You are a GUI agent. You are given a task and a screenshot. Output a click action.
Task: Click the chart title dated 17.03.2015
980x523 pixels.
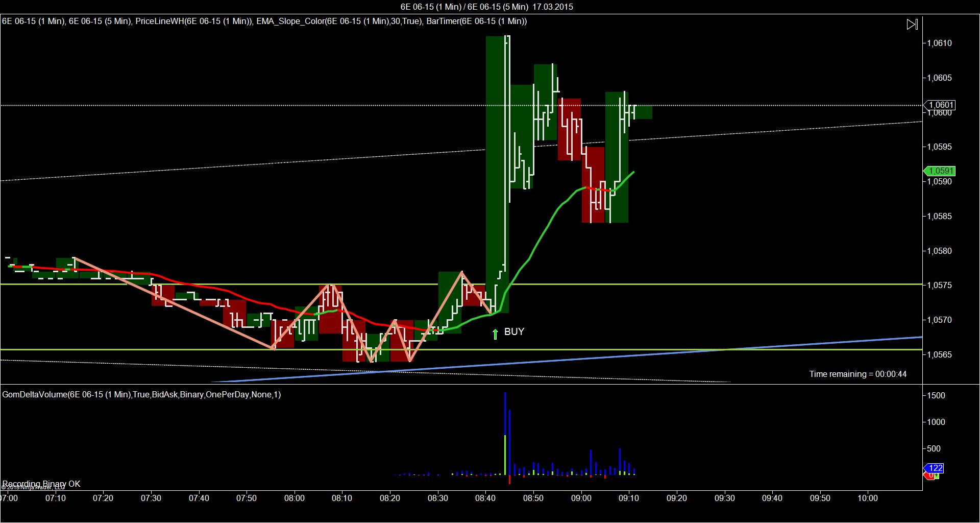486,7
